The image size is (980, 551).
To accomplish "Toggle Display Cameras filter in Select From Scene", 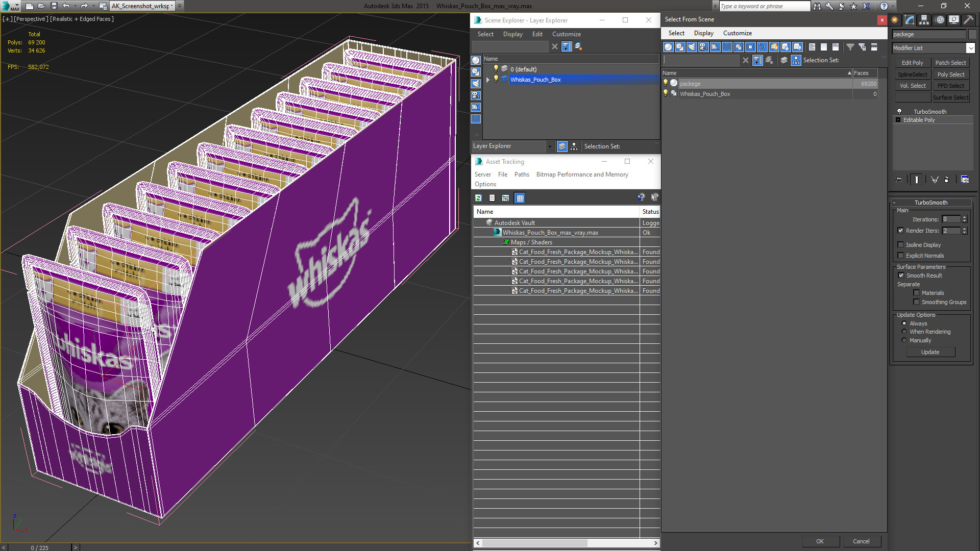I will (703, 47).
